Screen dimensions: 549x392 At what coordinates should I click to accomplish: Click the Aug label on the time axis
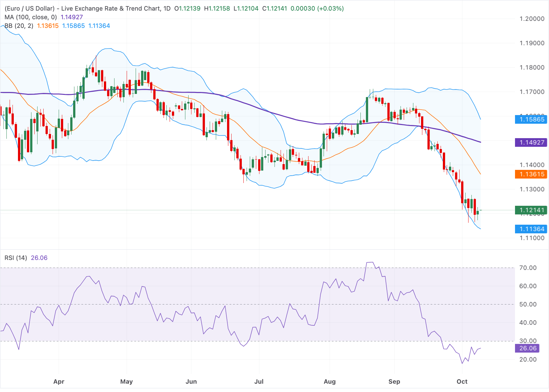tap(330, 381)
